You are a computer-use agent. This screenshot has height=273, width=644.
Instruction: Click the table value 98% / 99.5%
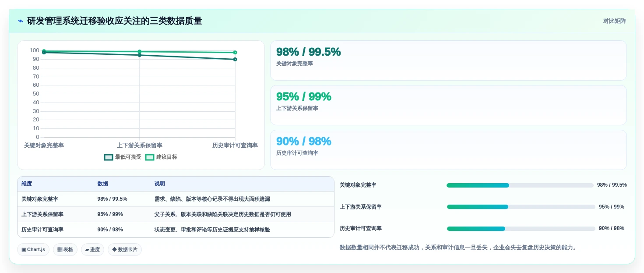[112, 199]
